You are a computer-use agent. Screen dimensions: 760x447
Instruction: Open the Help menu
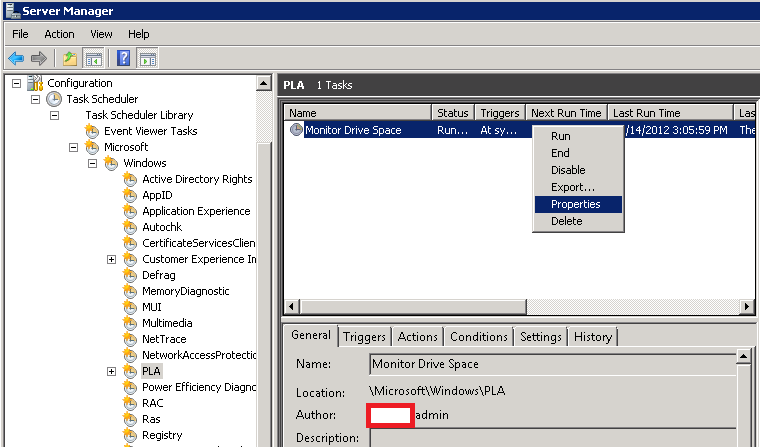[139, 34]
